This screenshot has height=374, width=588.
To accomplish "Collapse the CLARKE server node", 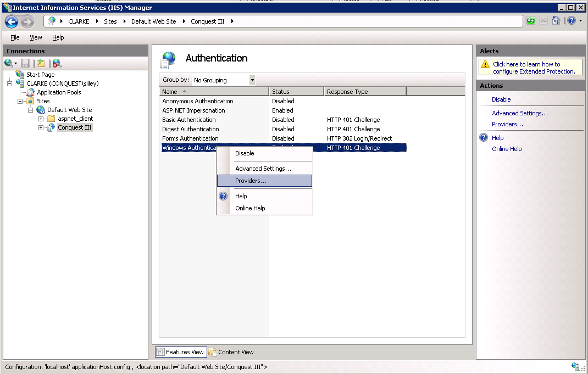I will pos(10,83).
